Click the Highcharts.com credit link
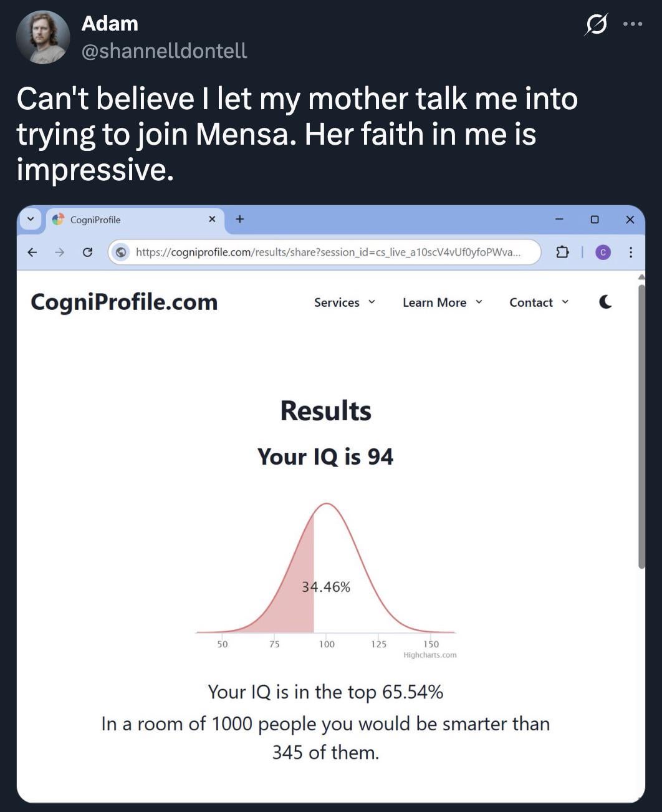 coord(430,655)
